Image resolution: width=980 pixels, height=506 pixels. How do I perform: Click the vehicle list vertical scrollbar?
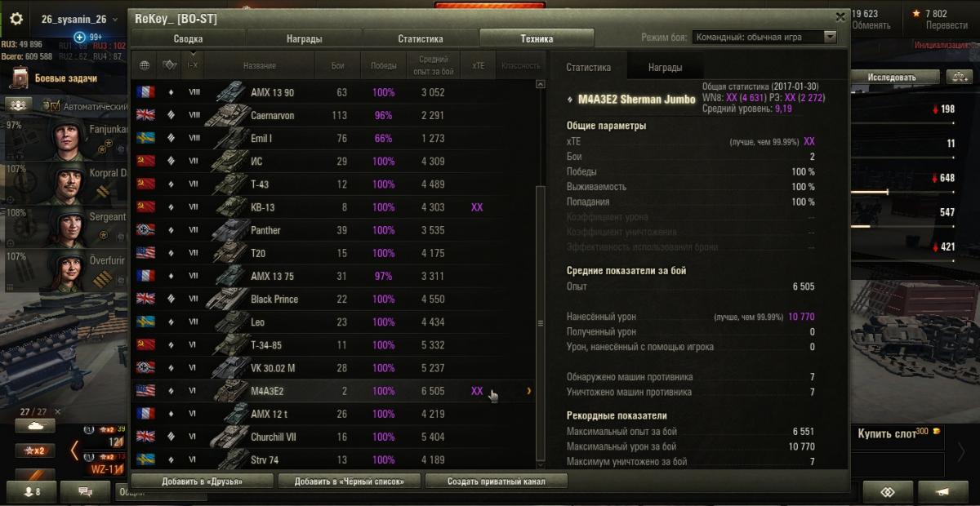pos(540,323)
